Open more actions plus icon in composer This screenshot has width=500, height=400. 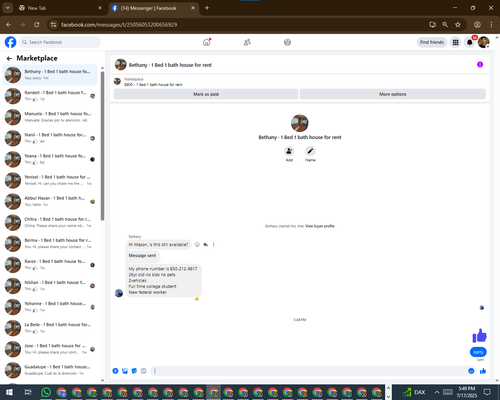(115, 371)
